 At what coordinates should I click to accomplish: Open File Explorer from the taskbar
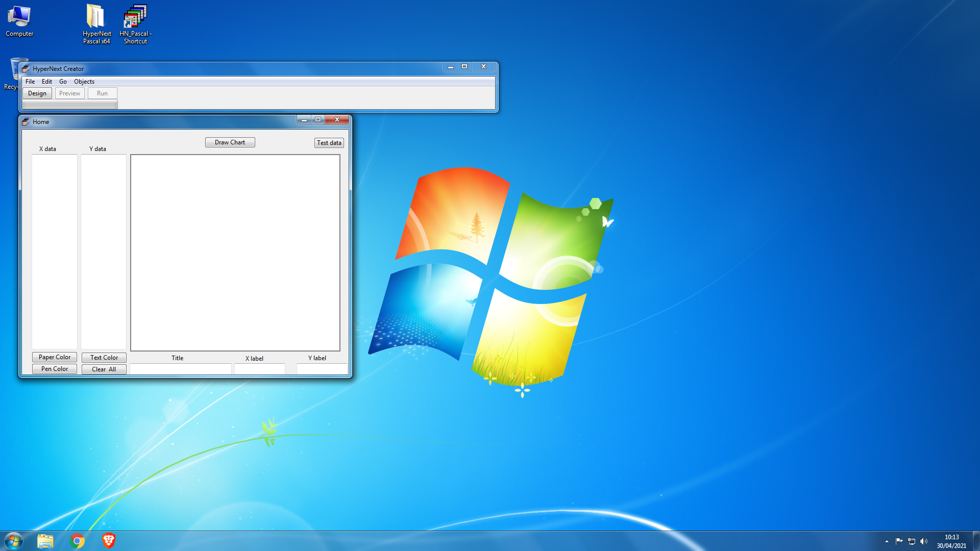tap(45, 541)
